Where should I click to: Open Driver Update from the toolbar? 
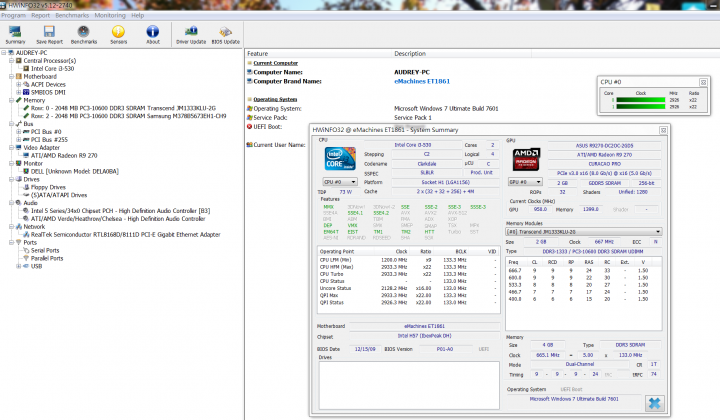pos(191,34)
